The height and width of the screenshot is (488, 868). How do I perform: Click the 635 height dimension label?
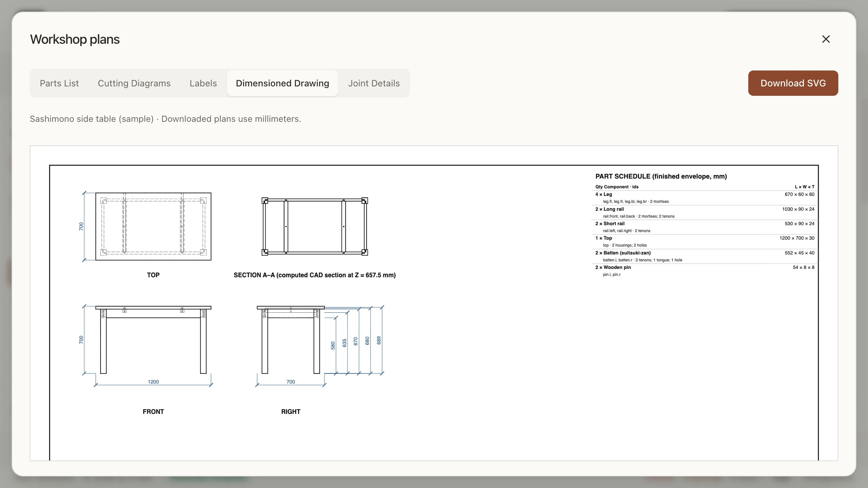point(344,343)
